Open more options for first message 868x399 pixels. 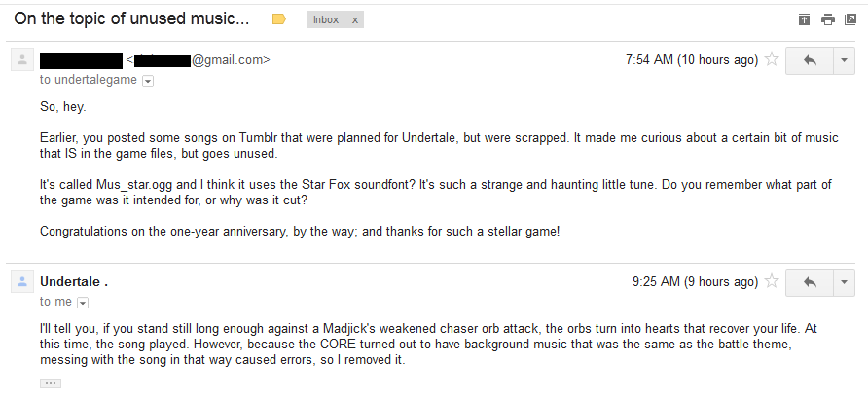coord(843,60)
